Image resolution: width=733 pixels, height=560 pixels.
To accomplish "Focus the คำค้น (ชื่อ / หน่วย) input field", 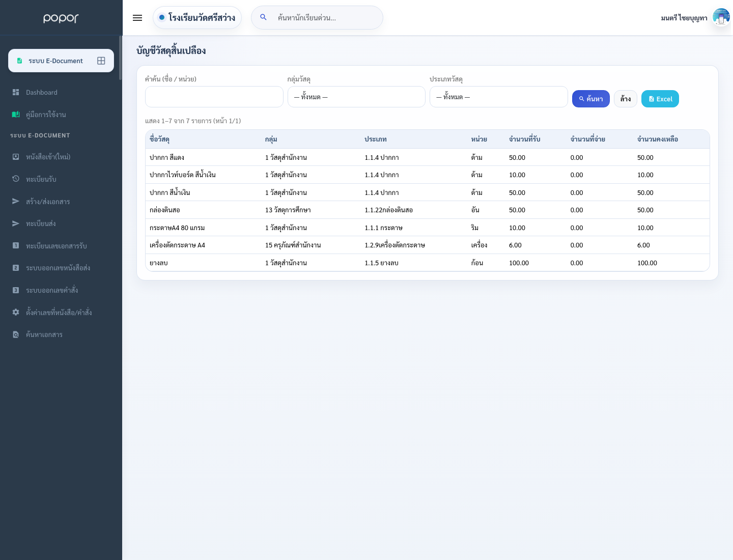I will click(x=214, y=97).
